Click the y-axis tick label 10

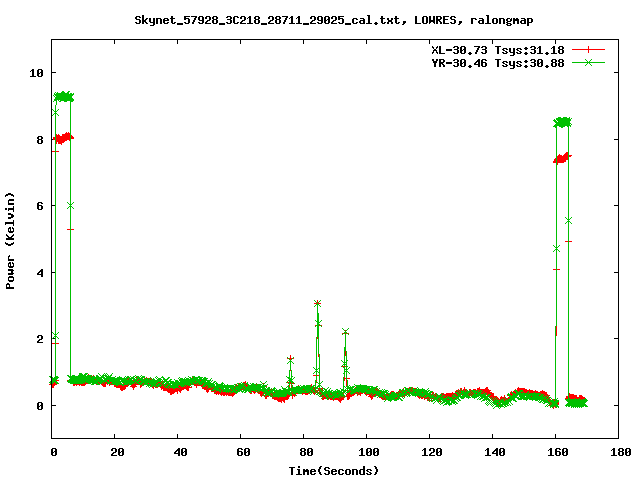tap(36, 73)
